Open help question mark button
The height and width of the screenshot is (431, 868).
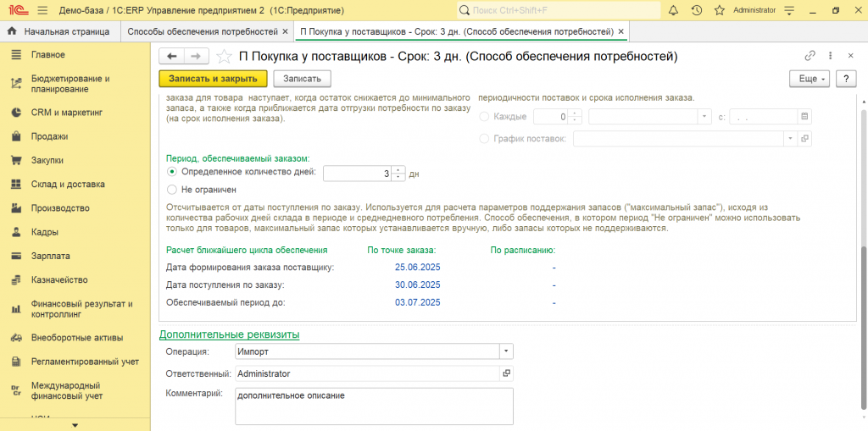846,79
